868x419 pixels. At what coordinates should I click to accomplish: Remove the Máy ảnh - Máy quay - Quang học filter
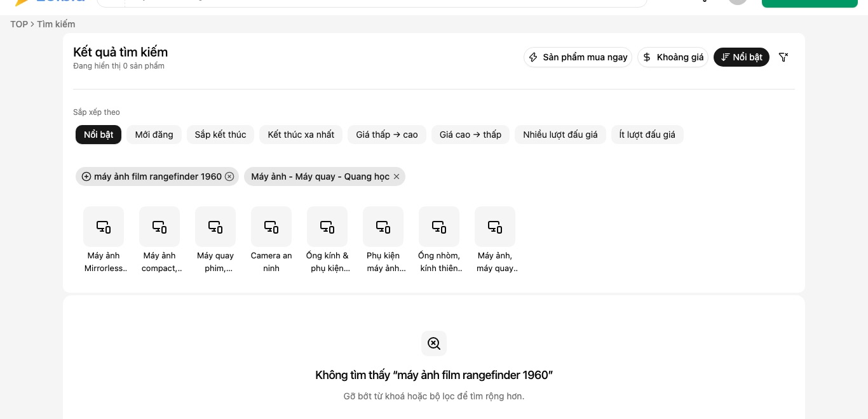click(x=397, y=176)
